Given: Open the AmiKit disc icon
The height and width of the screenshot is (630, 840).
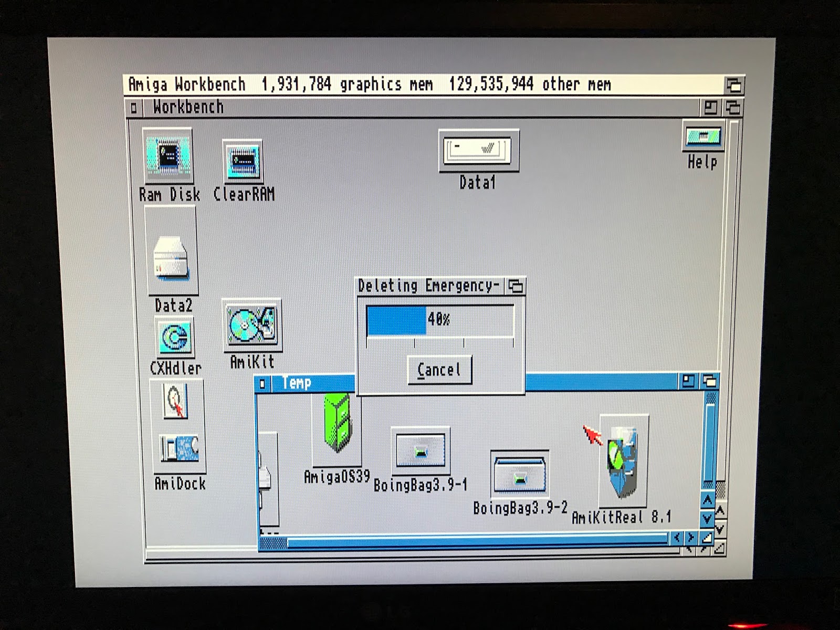Looking at the screenshot, I should coord(252,326).
